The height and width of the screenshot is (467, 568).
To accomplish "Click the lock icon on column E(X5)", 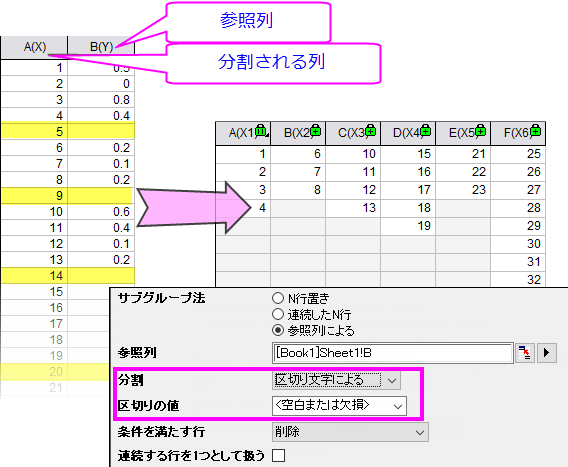I will point(480,130).
